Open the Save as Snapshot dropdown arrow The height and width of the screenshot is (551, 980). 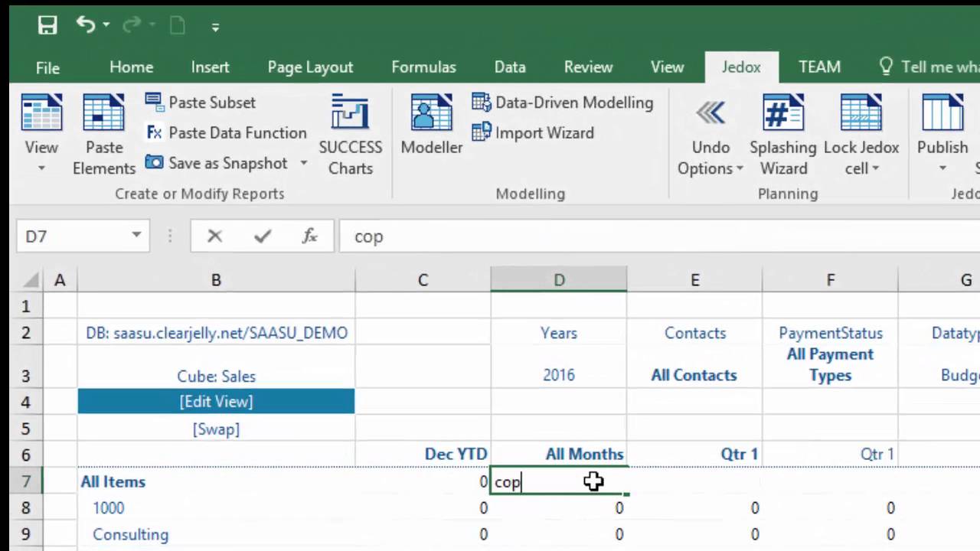click(304, 163)
